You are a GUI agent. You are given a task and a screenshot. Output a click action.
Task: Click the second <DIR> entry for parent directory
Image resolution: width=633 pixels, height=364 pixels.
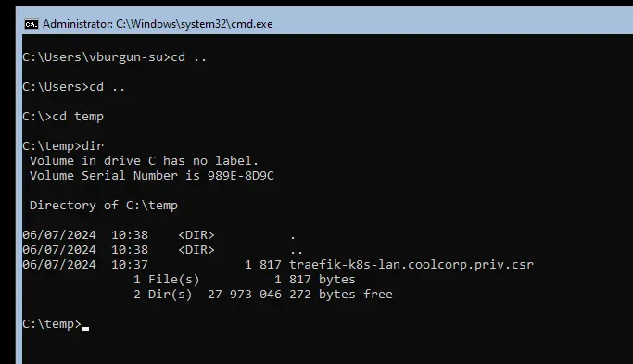196,250
